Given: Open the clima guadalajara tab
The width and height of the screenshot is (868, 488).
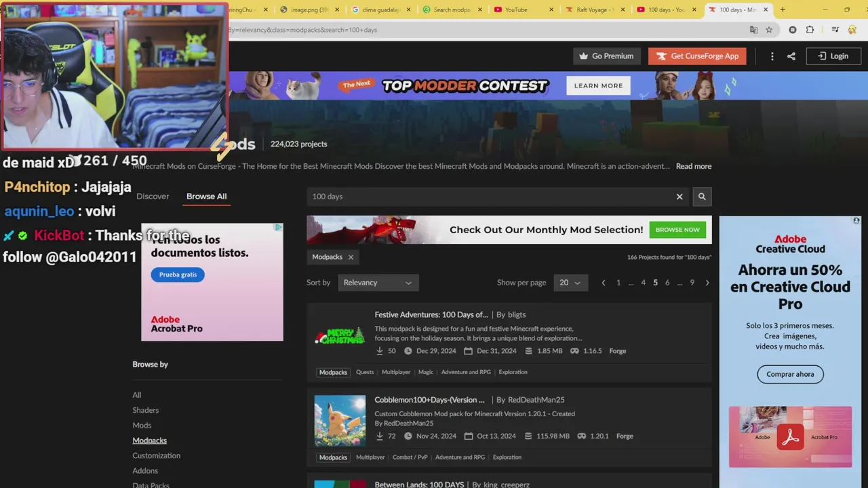Looking at the screenshot, I should [380, 9].
